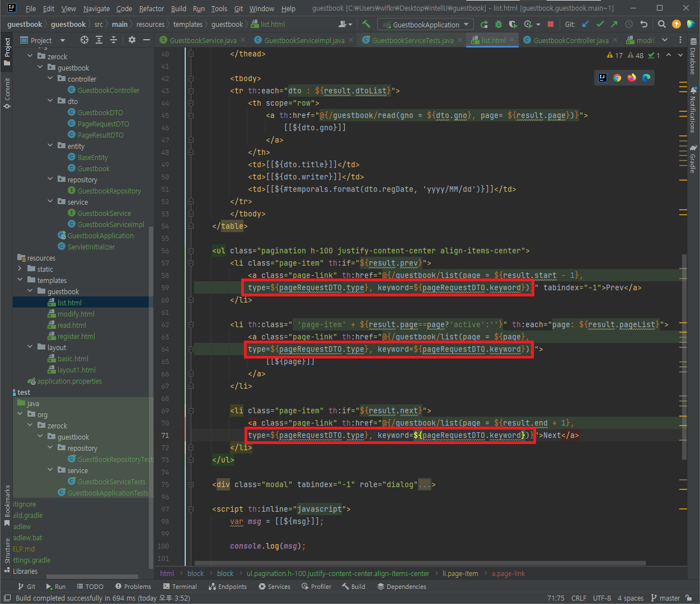Click ul.pagination breadcrumb in editor footer

(338, 573)
